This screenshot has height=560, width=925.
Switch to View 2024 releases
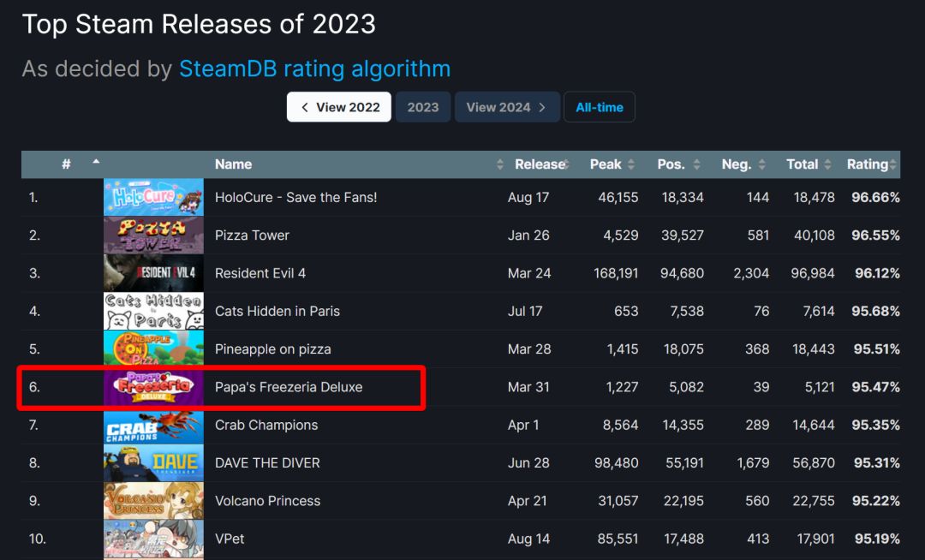coord(507,107)
